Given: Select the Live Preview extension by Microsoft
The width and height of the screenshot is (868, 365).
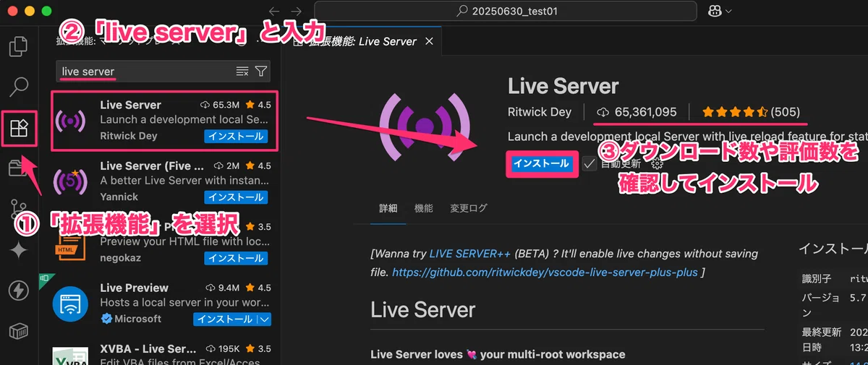Looking at the screenshot, I should coord(164,304).
